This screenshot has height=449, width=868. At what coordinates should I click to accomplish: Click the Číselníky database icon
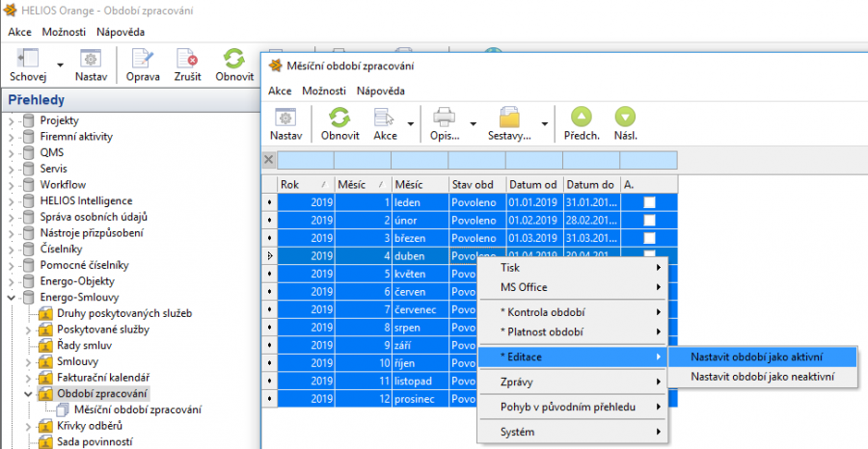[29, 249]
